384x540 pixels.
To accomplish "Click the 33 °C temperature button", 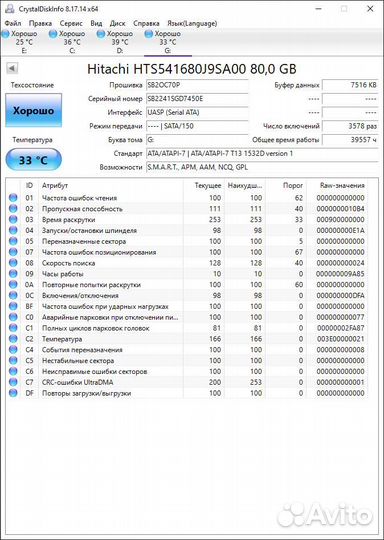I will (x=33, y=160).
